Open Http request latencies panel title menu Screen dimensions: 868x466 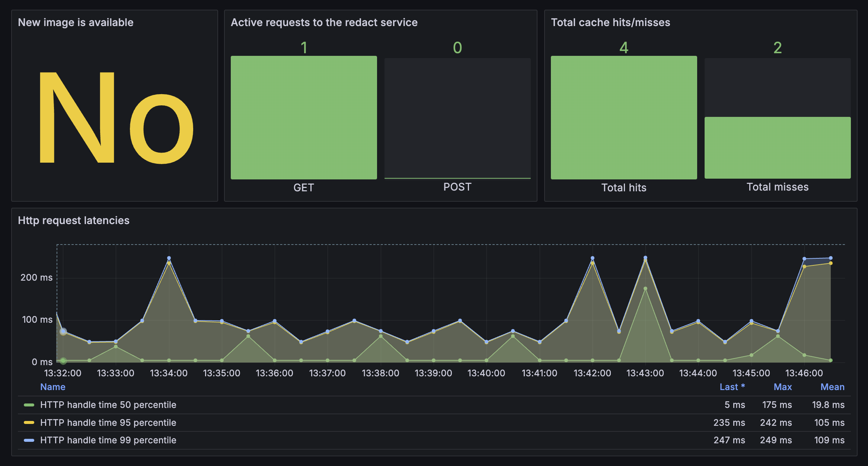[74, 220]
